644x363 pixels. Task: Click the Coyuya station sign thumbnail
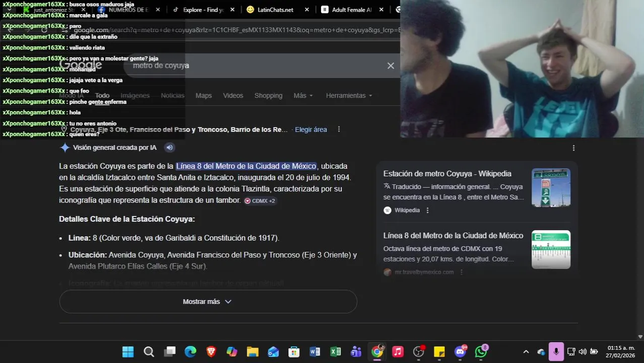551,188
